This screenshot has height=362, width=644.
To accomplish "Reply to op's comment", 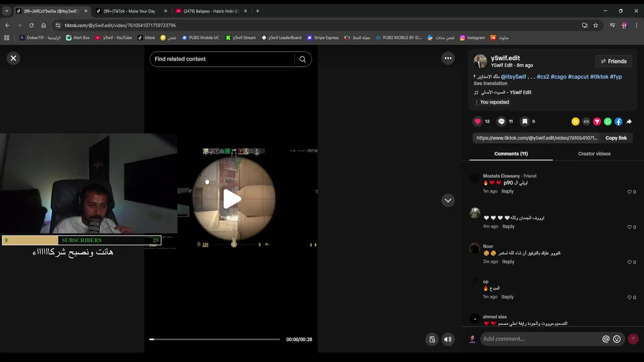I will pyautogui.click(x=507, y=297).
